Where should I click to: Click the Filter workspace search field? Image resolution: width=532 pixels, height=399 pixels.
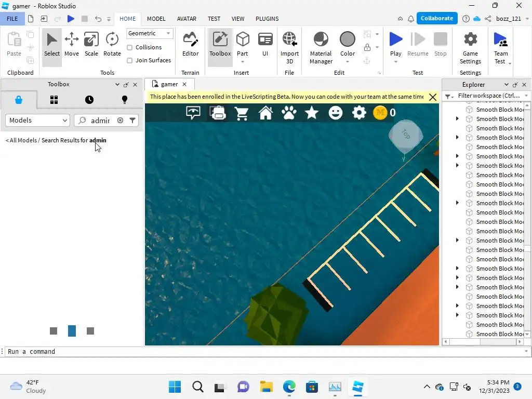pyautogui.click(x=488, y=96)
